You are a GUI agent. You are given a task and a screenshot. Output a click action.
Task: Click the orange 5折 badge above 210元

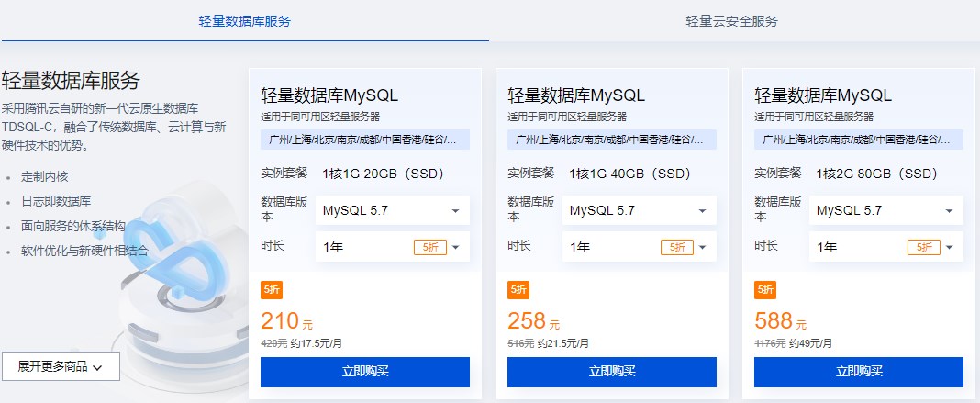[x=272, y=290]
